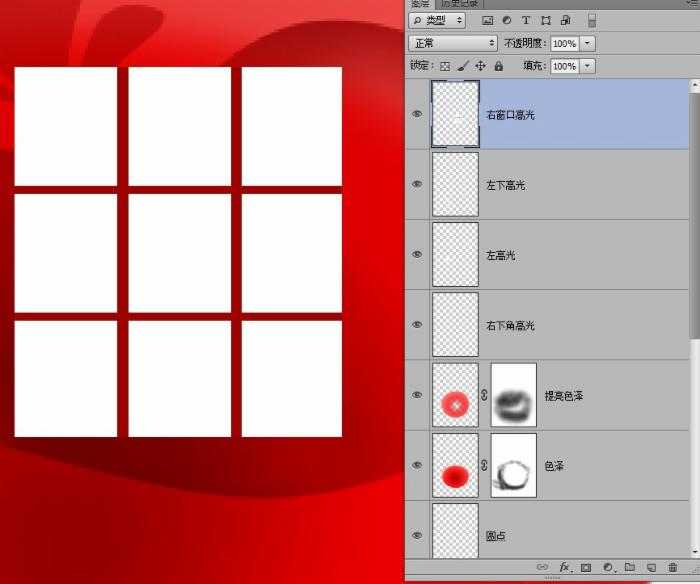Select the 左高光 layer by name
This screenshot has height=584, width=700.
pyautogui.click(x=500, y=255)
